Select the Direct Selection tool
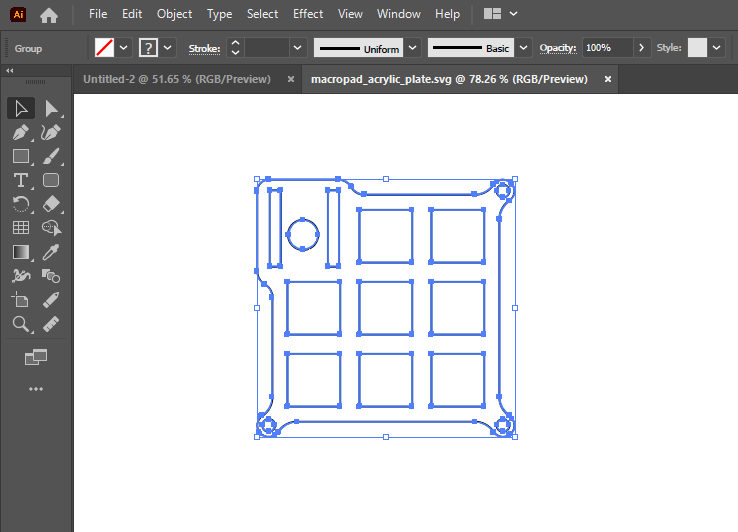This screenshot has height=532, width=738. pyautogui.click(x=52, y=109)
